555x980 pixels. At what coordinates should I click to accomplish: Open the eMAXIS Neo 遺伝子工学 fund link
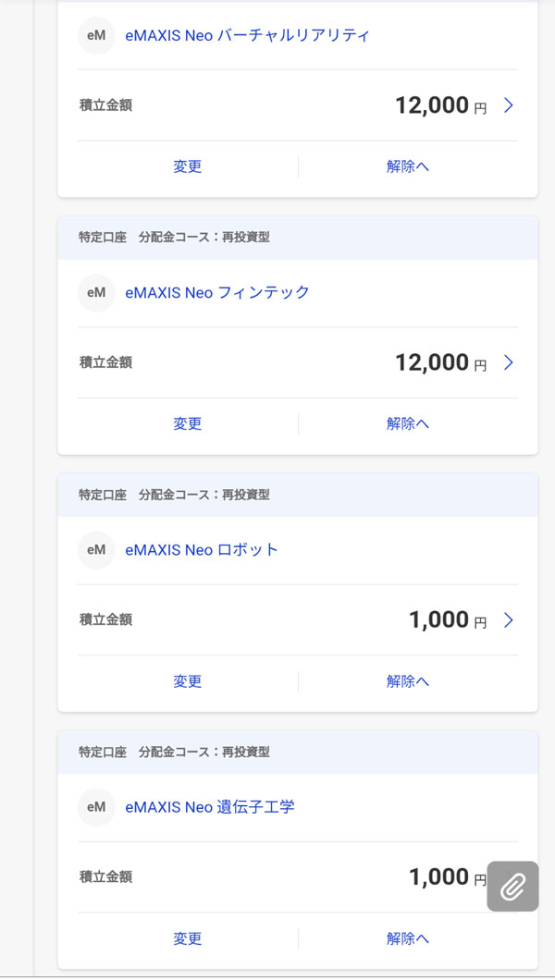pyautogui.click(x=210, y=807)
